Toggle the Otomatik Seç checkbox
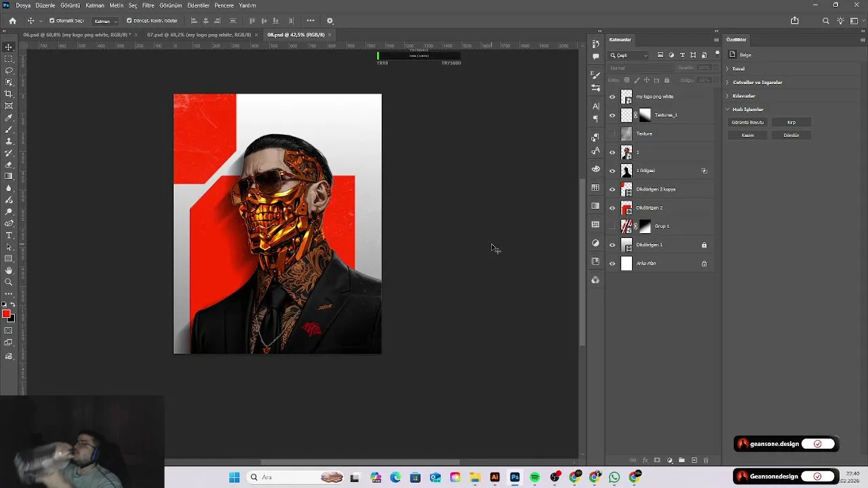 (x=52, y=21)
